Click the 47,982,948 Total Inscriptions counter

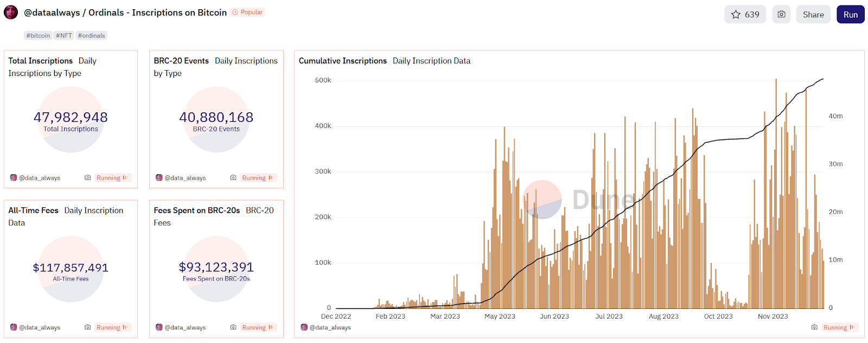71,117
